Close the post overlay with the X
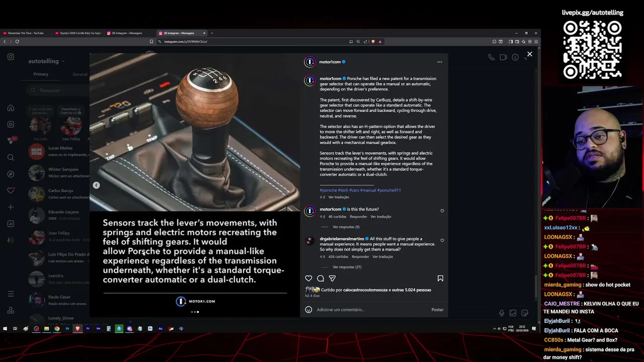Image resolution: width=644 pixels, height=362 pixels. (529, 54)
